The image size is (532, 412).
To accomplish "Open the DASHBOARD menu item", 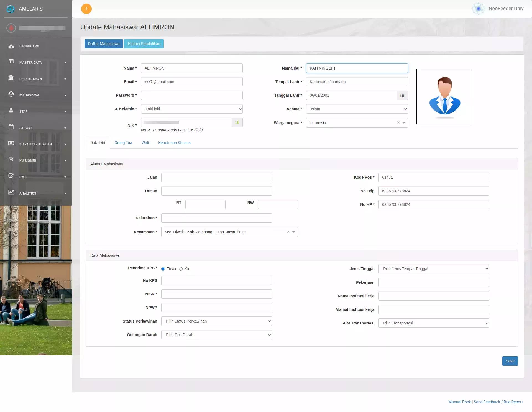I will tap(36, 46).
